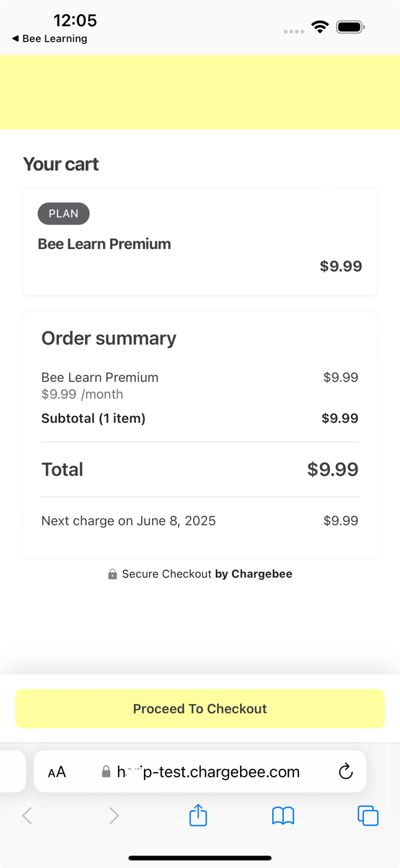Tap the clock showing 12:05
This screenshot has height=868, width=400.
point(74,20)
